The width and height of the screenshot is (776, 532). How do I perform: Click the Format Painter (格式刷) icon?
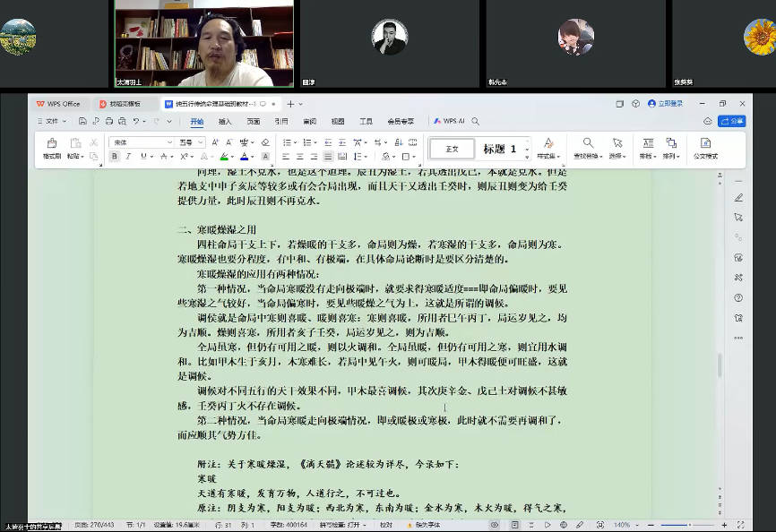[52, 148]
